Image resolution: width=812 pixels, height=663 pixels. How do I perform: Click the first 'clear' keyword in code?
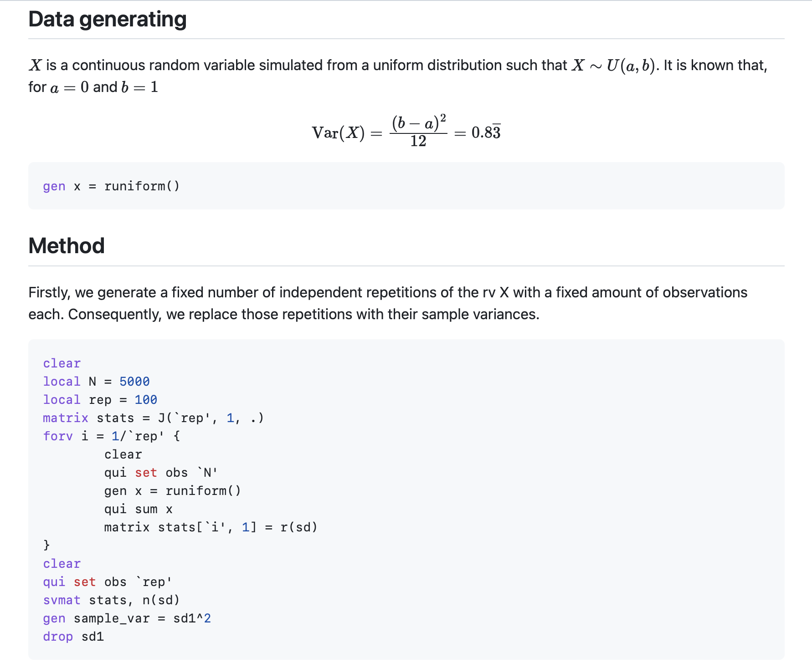coord(62,363)
